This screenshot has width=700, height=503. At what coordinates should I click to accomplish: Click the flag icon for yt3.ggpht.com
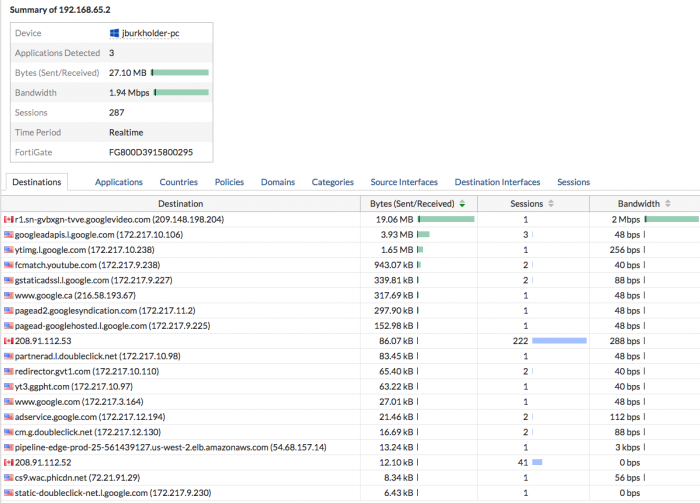click(8, 386)
